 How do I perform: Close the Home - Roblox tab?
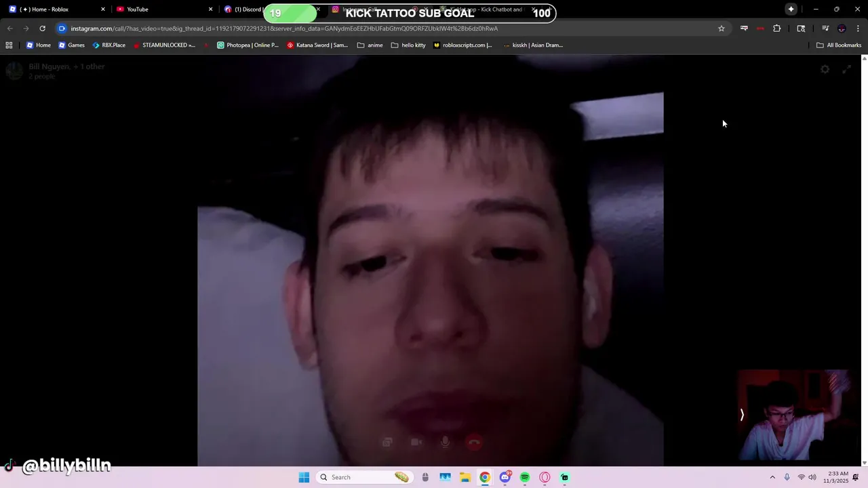tap(103, 9)
